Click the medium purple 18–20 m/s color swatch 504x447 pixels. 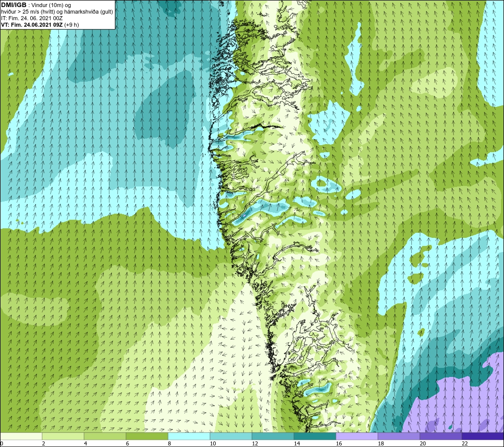[x=399, y=436]
